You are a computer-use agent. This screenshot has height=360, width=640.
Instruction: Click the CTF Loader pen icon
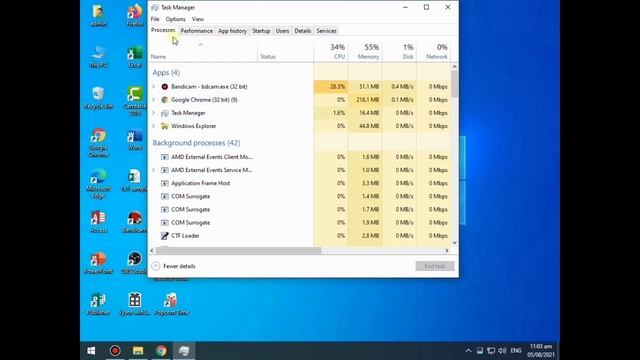(165, 236)
